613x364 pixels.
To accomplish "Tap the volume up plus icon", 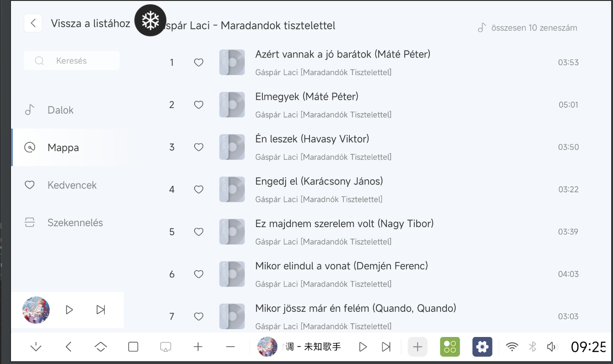I will pyautogui.click(x=198, y=347).
